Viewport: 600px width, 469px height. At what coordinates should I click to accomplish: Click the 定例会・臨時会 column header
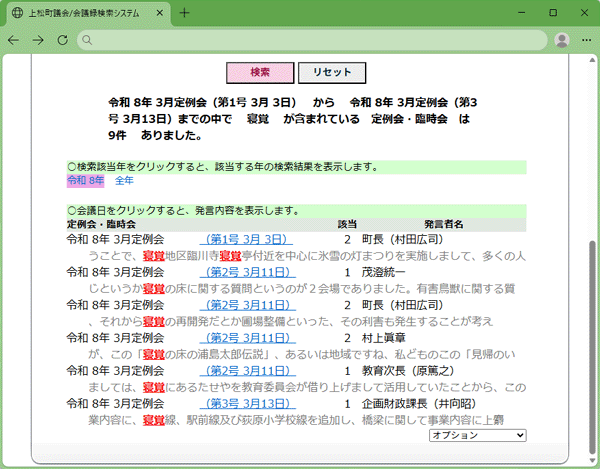coord(101,225)
